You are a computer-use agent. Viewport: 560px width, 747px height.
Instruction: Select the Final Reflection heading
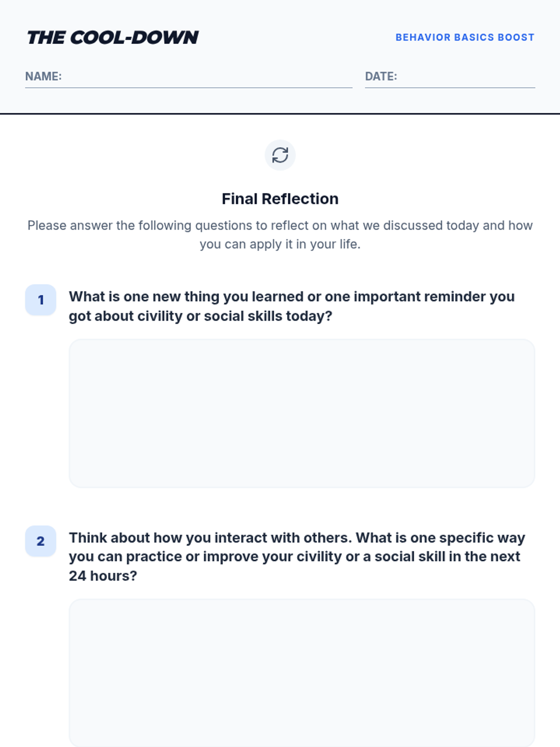[280, 199]
